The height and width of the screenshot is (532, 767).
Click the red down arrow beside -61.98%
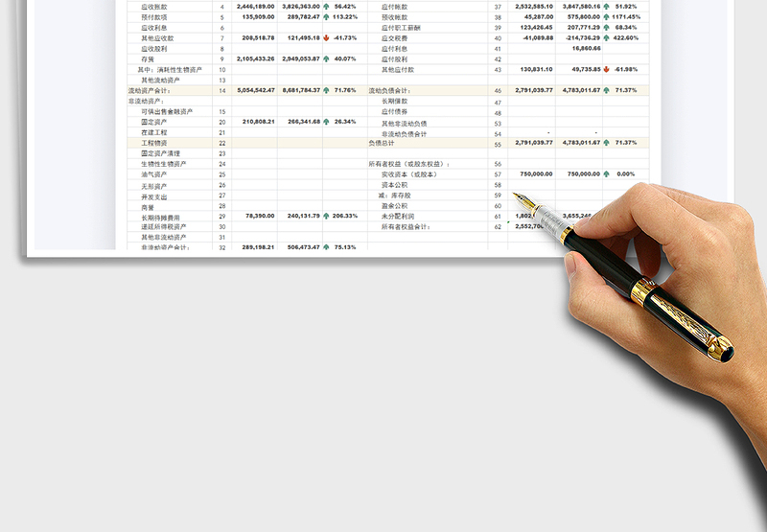[606, 69]
